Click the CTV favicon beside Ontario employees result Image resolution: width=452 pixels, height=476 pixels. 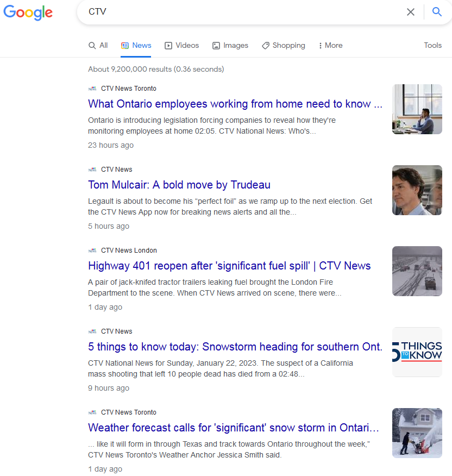pos(92,89)
